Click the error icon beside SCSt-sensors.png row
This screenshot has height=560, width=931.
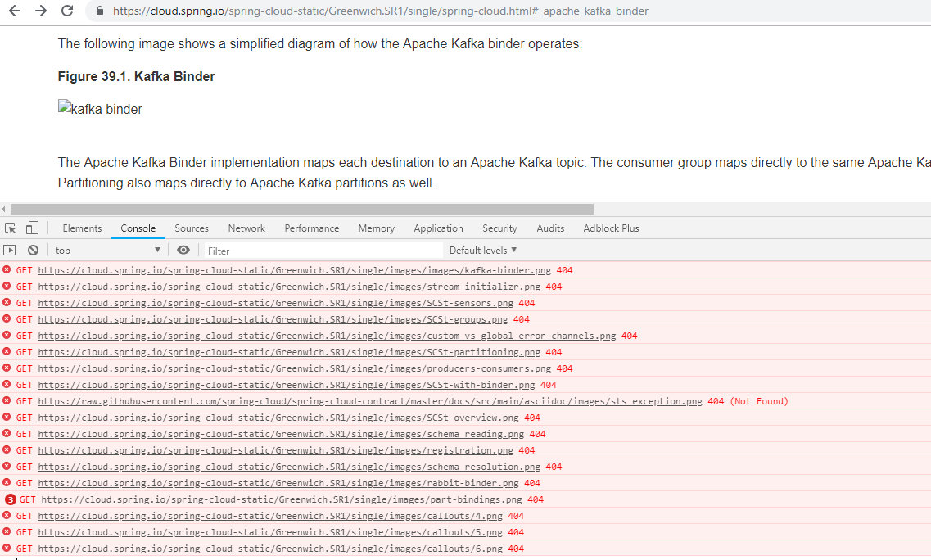[x=7, y=302]
